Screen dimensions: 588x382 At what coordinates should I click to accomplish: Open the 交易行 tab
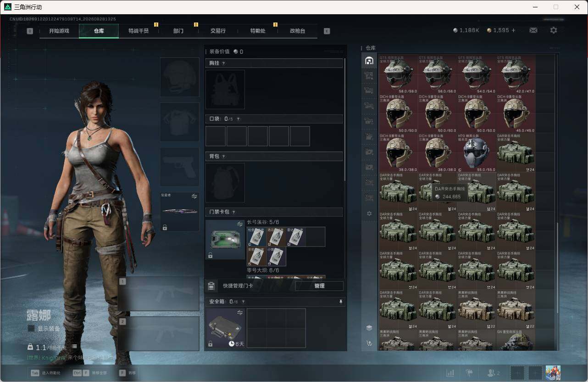(218, 31)
